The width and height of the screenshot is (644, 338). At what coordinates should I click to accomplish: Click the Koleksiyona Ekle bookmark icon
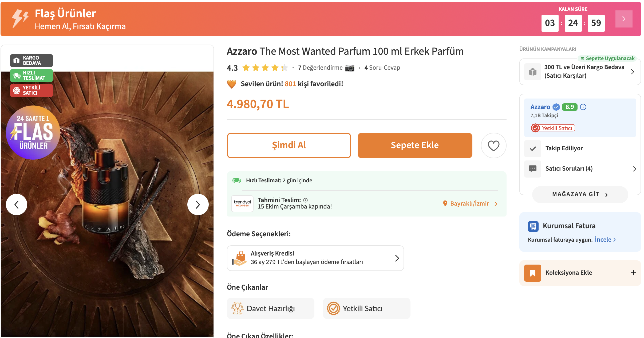point(532,273)
